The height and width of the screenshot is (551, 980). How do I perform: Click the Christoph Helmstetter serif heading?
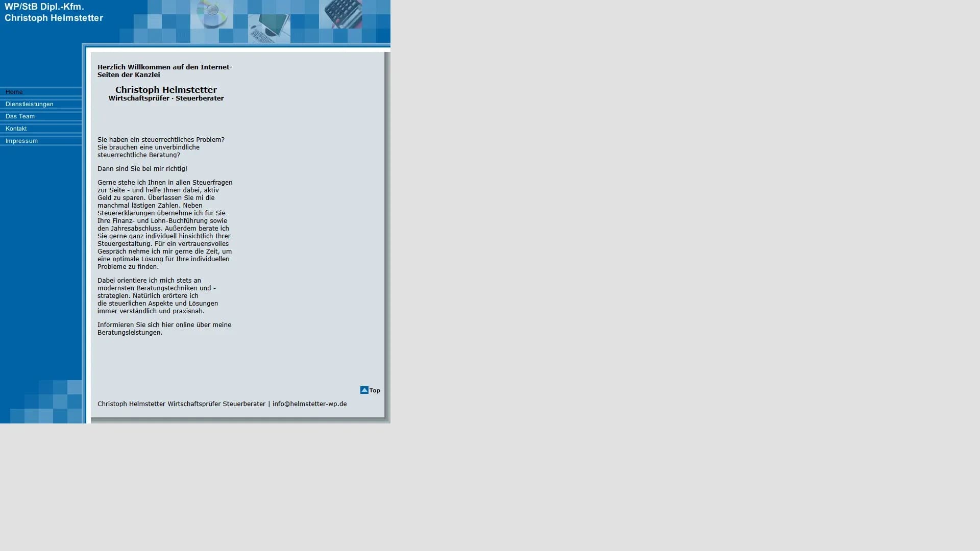point(166,90)
